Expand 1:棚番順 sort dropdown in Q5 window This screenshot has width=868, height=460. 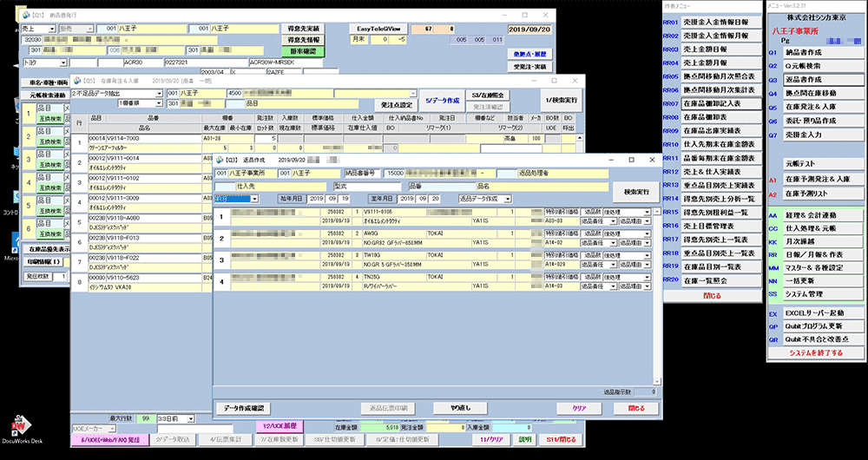(159, 103)
